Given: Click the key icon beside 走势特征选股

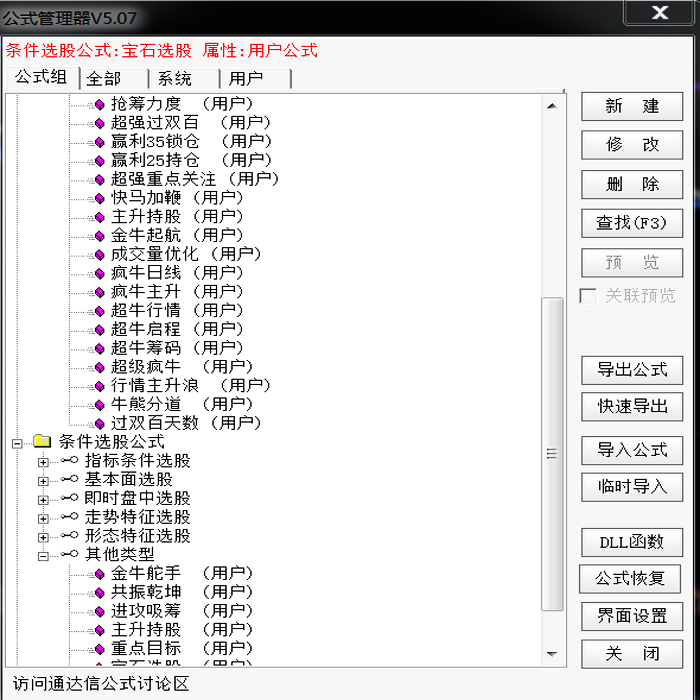Looking at the screenshot, I should point(69,517).
